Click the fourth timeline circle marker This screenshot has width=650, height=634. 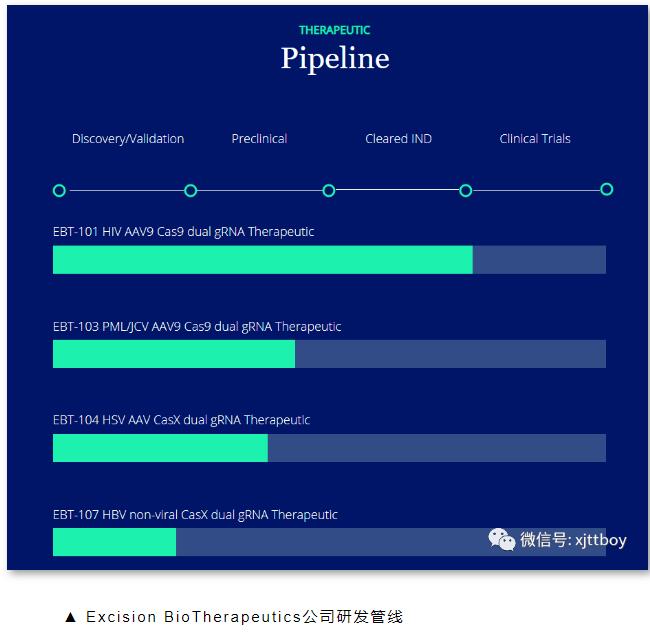click(x=466, y=191)
